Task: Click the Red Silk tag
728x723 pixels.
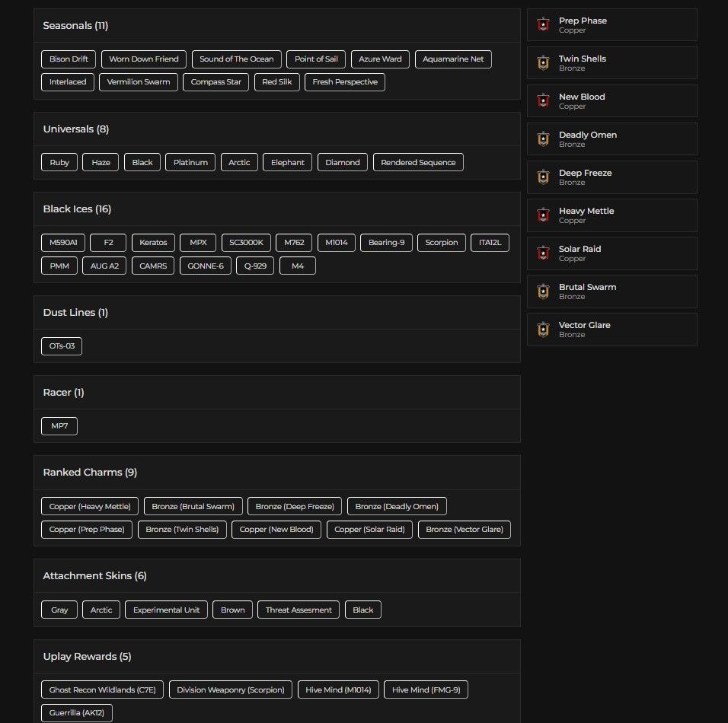Action: tap(276, 82)
